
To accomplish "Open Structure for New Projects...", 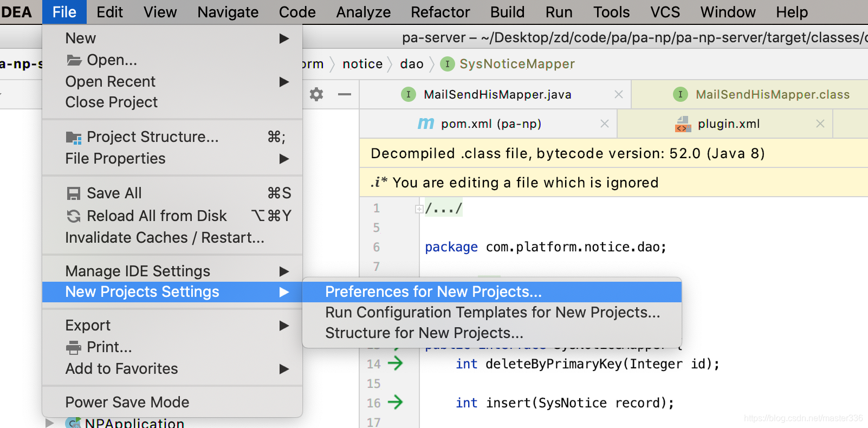I will tap(492, 333).
